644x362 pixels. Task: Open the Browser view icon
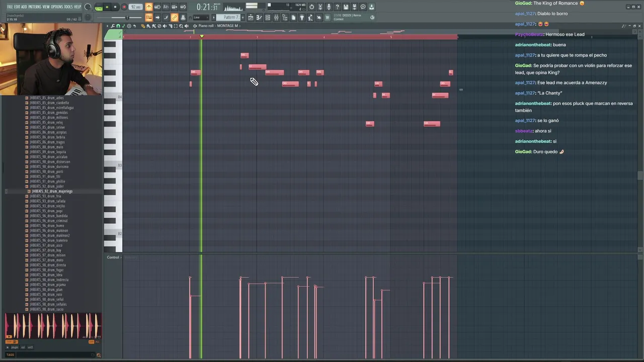coord(285,18)
